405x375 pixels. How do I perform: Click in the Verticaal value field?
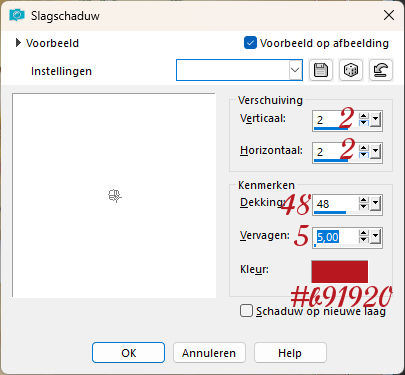point(335,120)
